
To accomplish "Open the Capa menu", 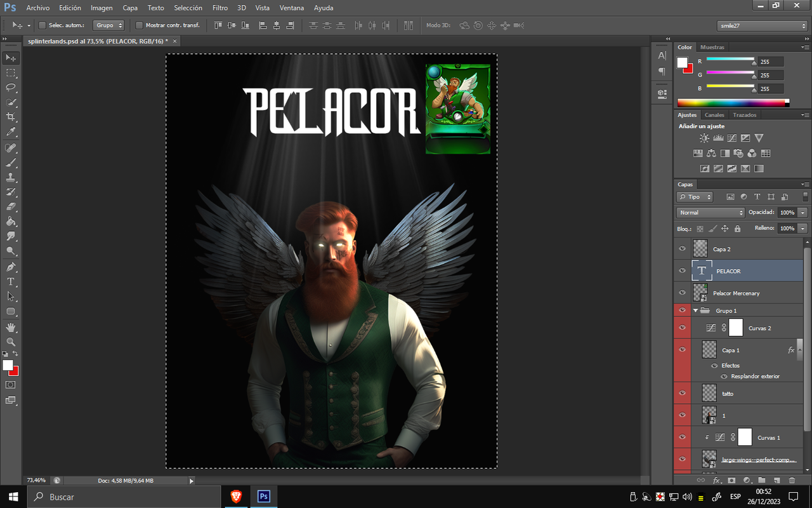I will click(130, 8).
